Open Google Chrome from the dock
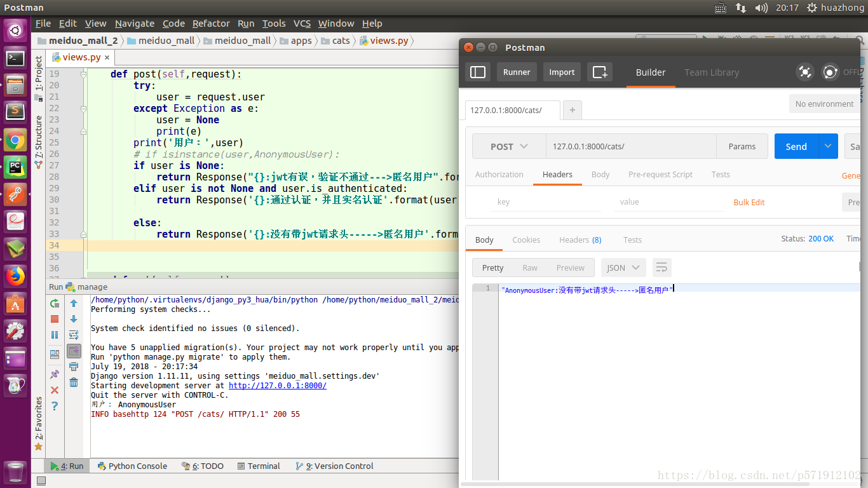Image resolution: width=868 pixels, height=488 pixels. pyautogui.click(x=15, y=140)
